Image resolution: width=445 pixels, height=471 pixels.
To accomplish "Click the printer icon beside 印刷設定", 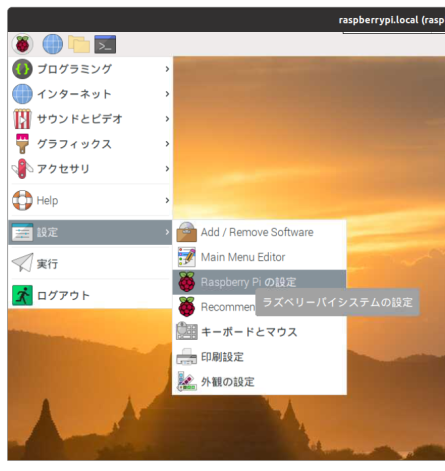I will pos(186,357).
